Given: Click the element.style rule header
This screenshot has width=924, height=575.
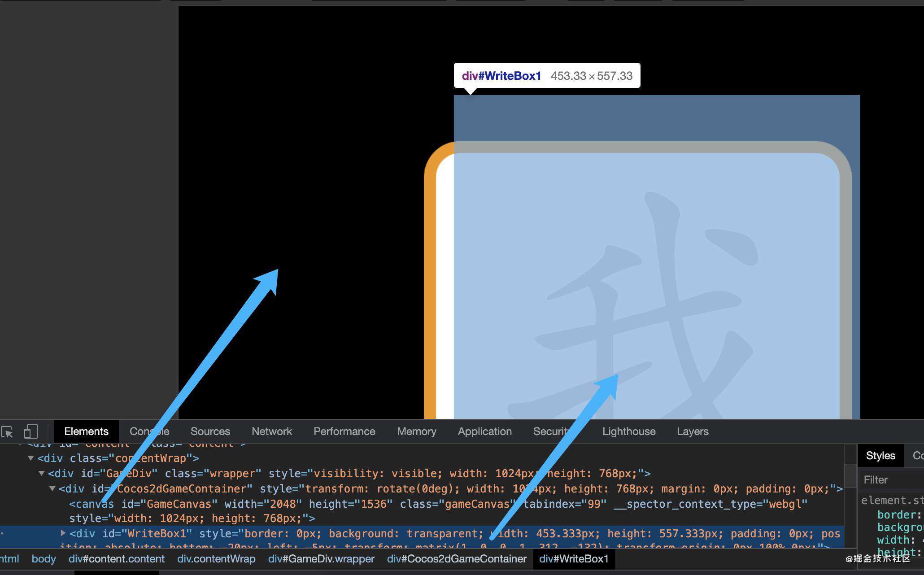Looking at the screenshot, I should coord(892,501).
